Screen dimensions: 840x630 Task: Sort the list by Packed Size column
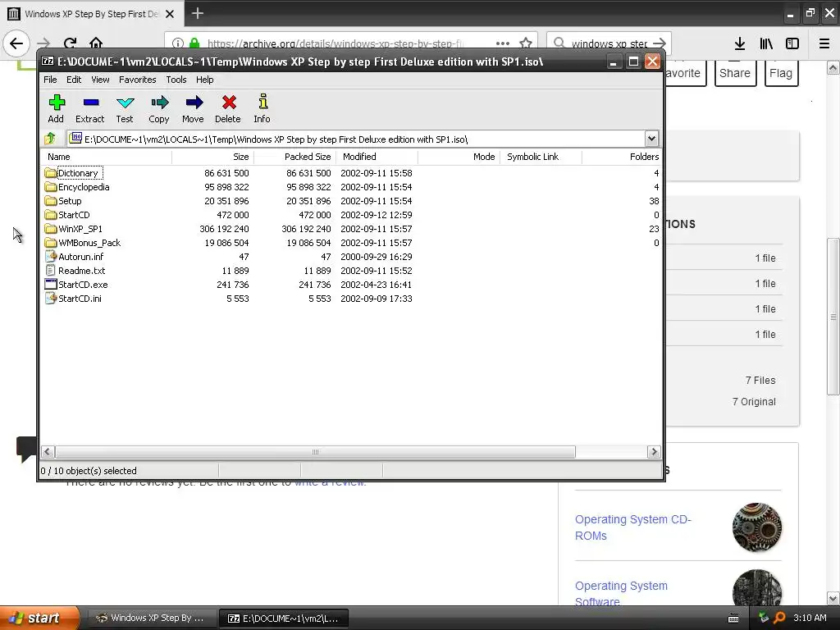click(294, 157)
